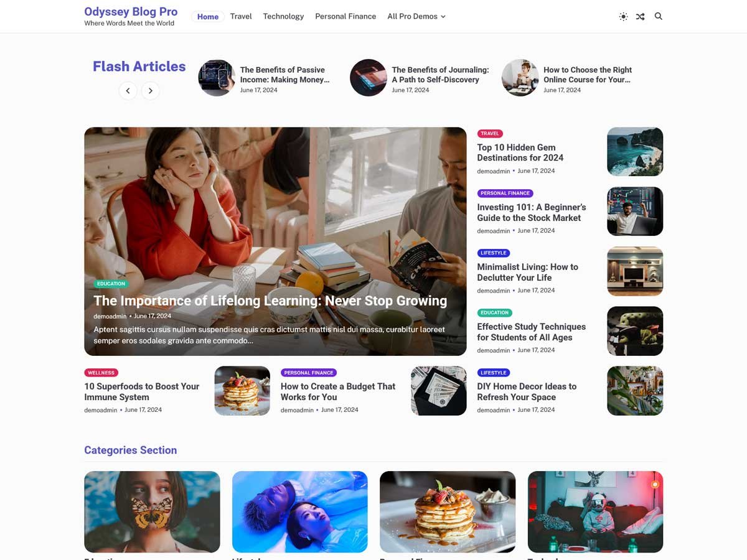Screen dimensions: 747x560
Task: Click the DIY Home Decor plant thumbnail
Action: coord(635,391)
